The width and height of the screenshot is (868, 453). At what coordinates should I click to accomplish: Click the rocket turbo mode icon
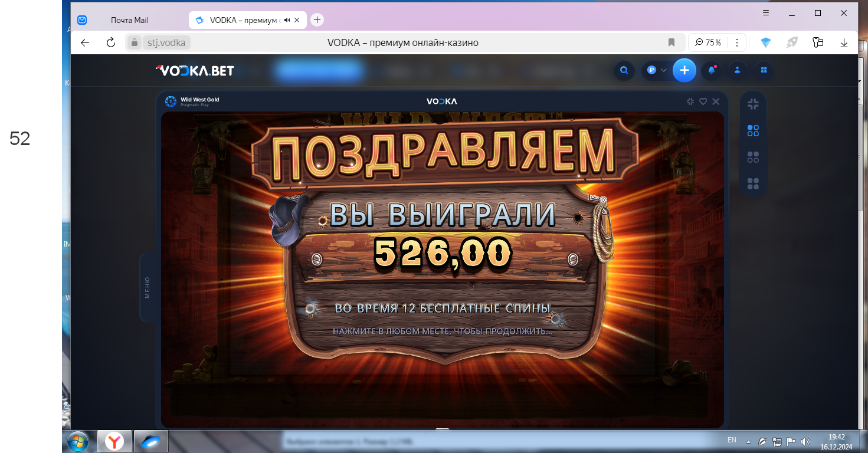tap(792, 42)
